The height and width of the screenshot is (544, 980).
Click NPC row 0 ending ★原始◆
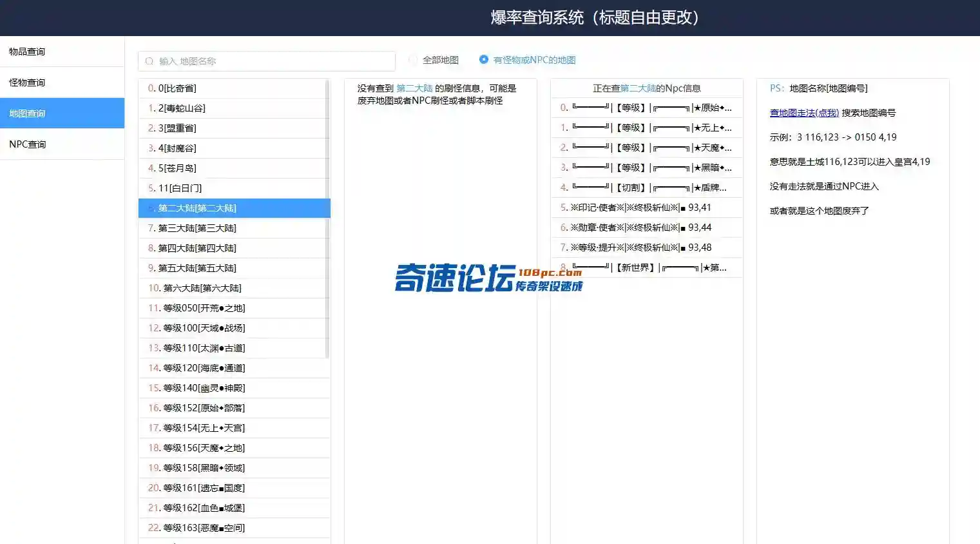[647, 108]
